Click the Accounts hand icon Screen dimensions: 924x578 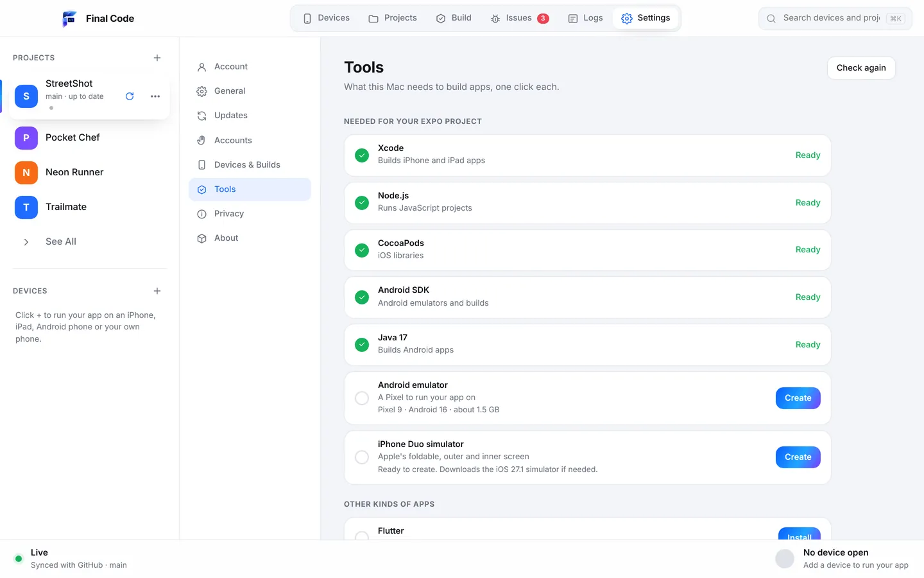click(201, 141)
